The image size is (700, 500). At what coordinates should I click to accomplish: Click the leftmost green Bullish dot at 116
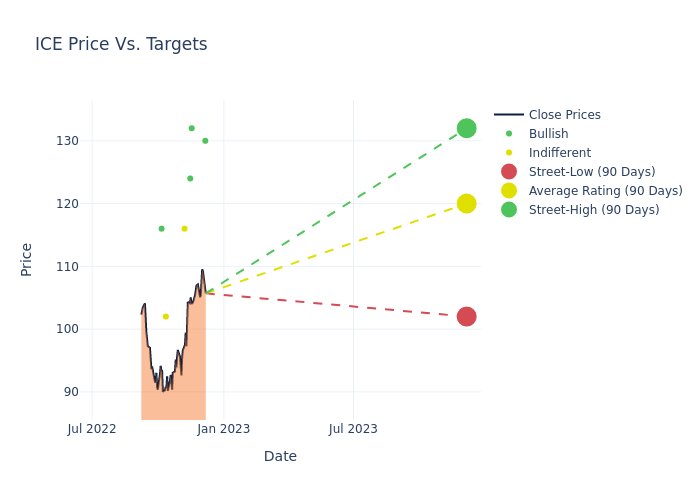[161, 229]
